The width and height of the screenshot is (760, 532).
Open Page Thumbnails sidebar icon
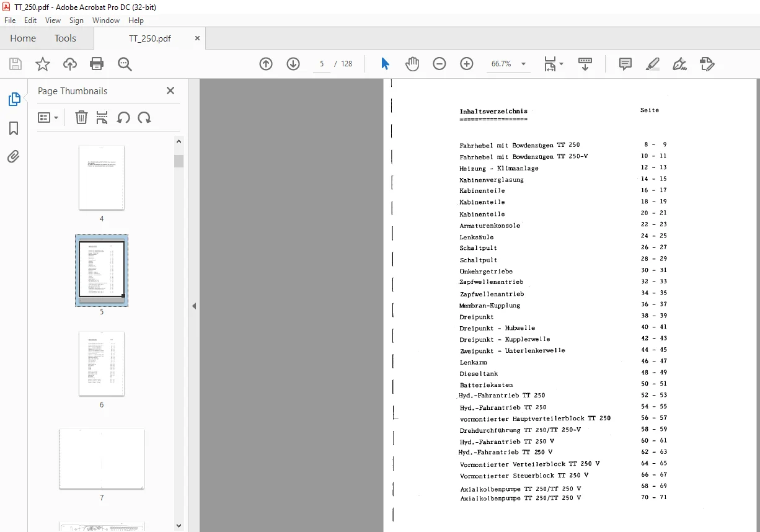pyautogui.click(x=14, y=99)
